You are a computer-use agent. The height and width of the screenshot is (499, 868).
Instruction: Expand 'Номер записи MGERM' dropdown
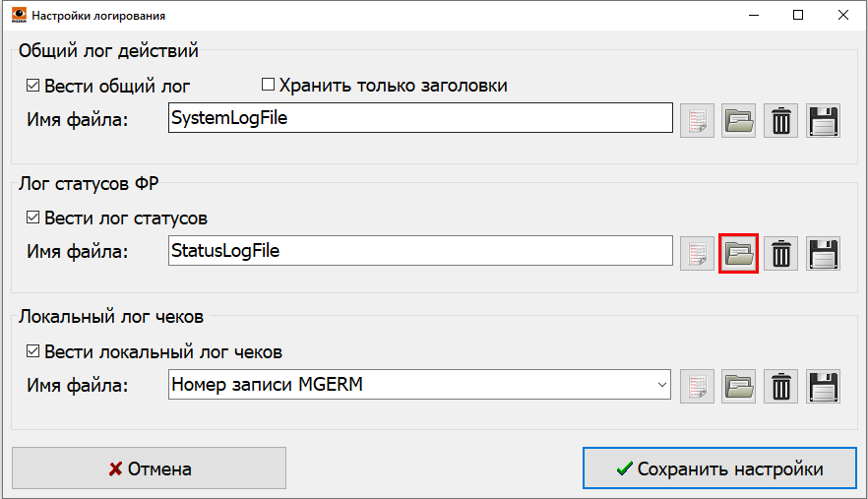click(661, 385)
